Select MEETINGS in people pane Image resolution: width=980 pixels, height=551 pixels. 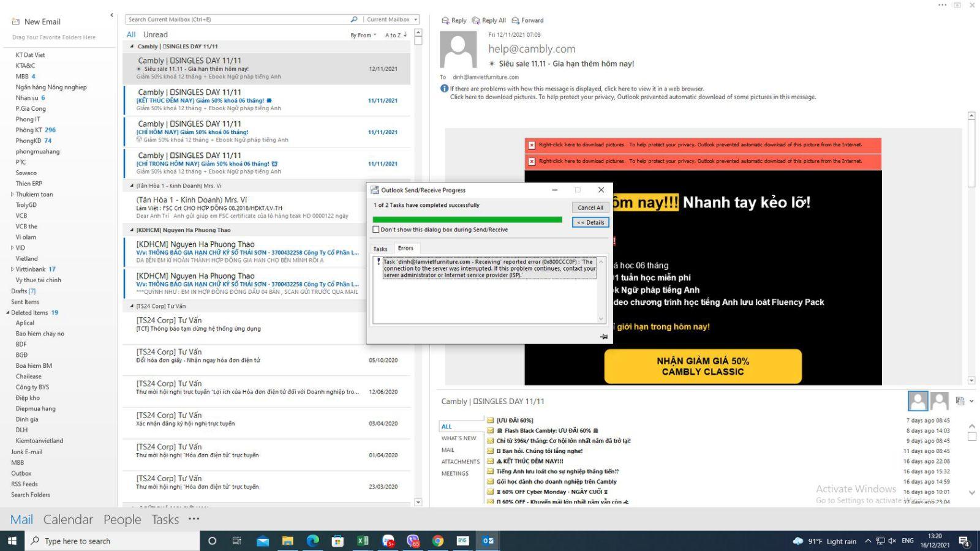pos(455,473)
